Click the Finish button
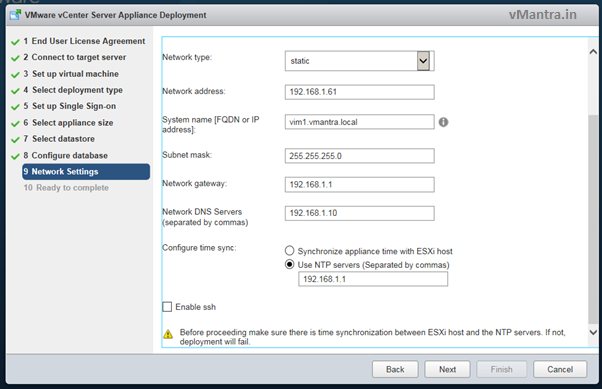 click(x=501, y=369)
